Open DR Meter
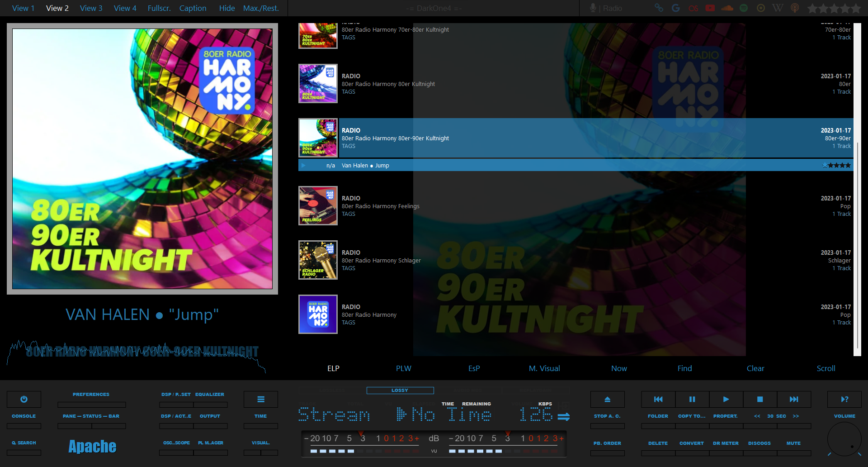This screenshot has height=467, width=868. 726,443
